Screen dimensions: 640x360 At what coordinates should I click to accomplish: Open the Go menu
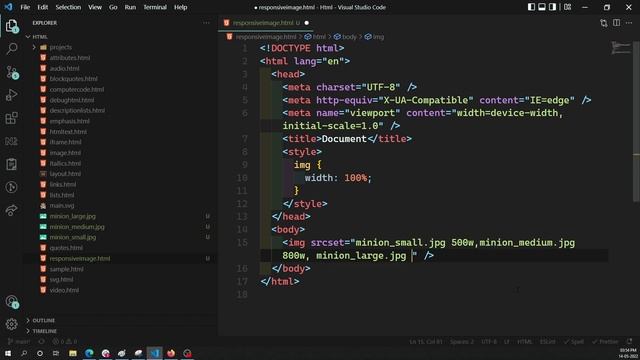click(x=113, y=7)
